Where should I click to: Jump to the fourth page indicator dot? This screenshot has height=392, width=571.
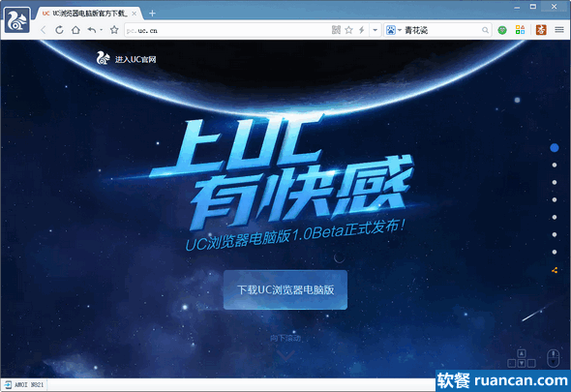pyautogui.click(x=555, y=199)
